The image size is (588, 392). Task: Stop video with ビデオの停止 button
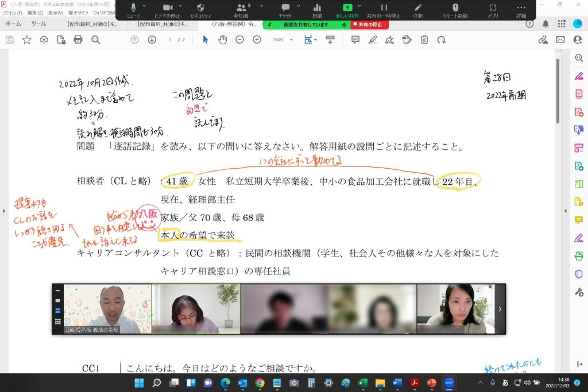tap(168, 10)
